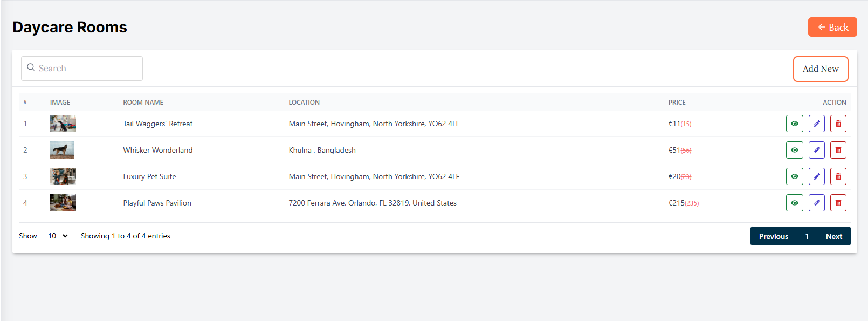Delete the Playful Paws Pavilion room
The height and width of the screenshot is (321, 868).
(x=838, y=203)
